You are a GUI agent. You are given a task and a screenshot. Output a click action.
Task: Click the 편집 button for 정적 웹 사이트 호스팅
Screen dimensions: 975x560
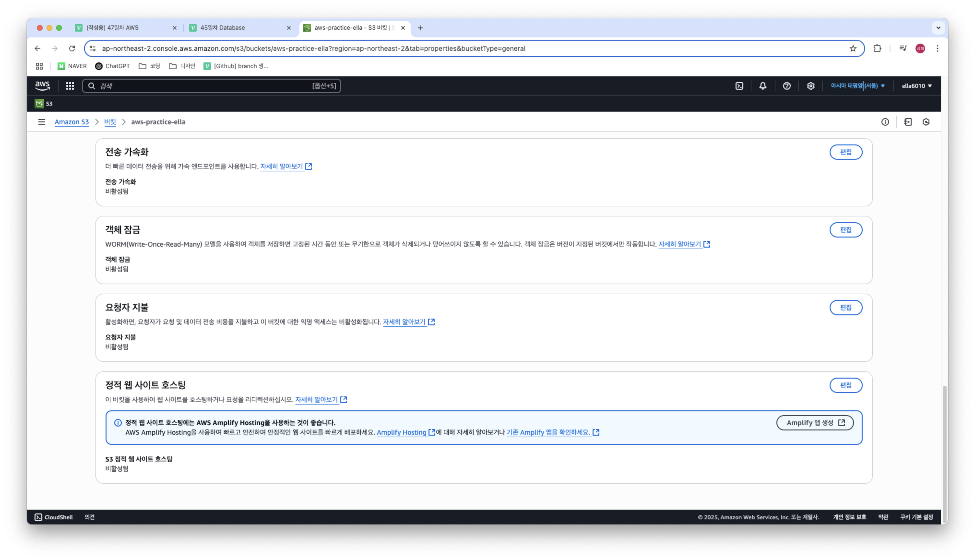[845, 385]
